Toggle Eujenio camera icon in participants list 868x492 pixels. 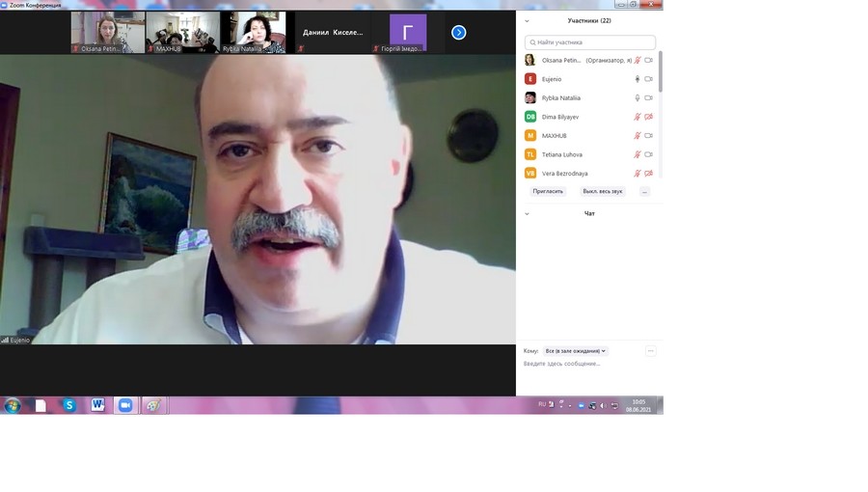pyautogui.click(x=649, y=79)
